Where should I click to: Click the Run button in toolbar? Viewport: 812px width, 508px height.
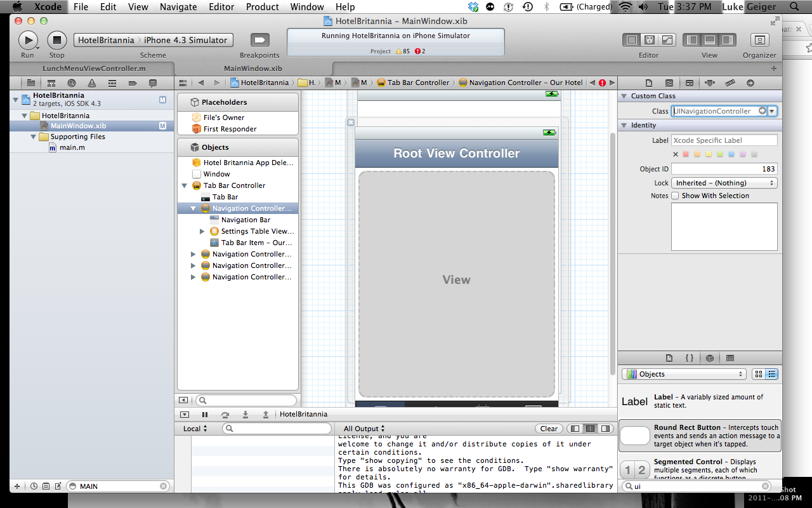pos(28,40)
